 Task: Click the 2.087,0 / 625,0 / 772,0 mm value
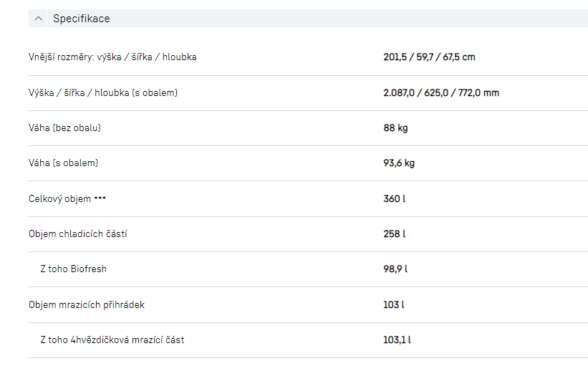[441, 92]
